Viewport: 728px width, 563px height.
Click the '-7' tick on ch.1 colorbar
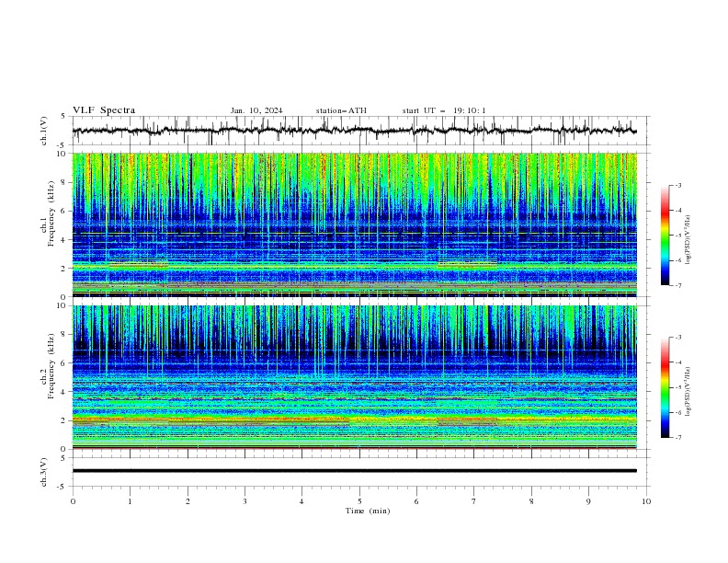tap(678, 285)
